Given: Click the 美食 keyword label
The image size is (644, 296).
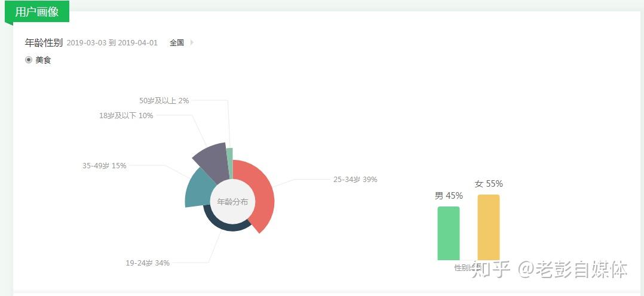Looking at the screenshot, I should (x=43, y=60).
